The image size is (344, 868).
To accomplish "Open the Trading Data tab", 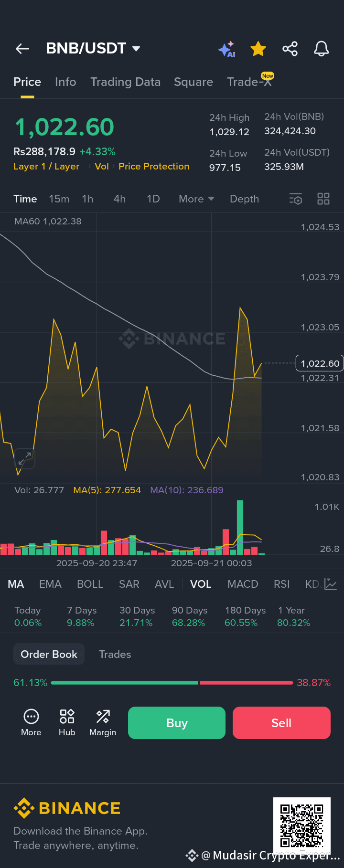I will tap(126, 82).
